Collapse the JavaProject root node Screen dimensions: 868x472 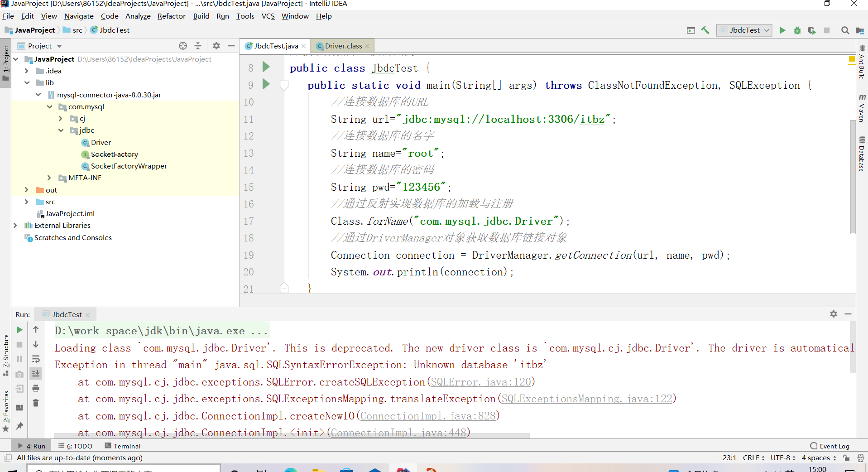[x=16, y=59]
